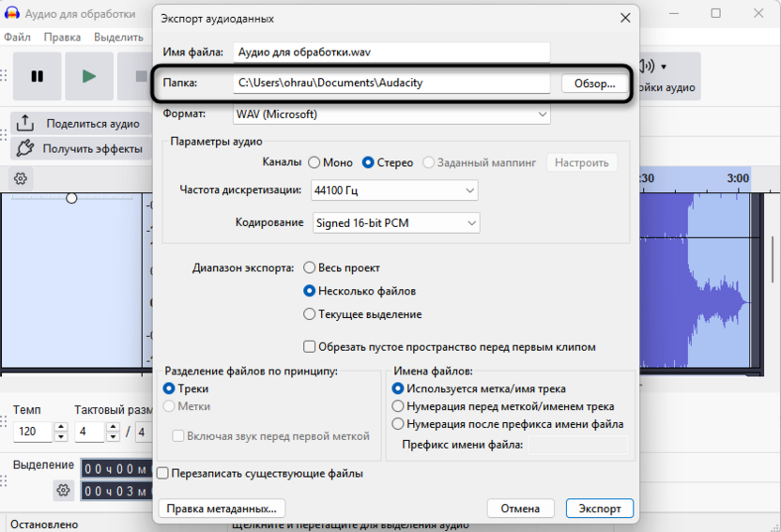Select Стерео channel option
Viewport: 781px width, 532px height.
click(x=368, y=162)
